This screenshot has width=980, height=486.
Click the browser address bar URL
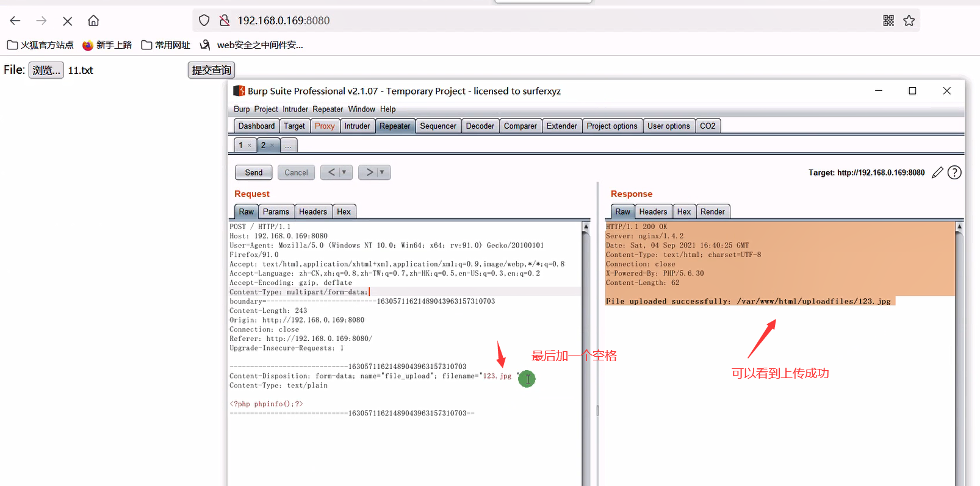284,21
